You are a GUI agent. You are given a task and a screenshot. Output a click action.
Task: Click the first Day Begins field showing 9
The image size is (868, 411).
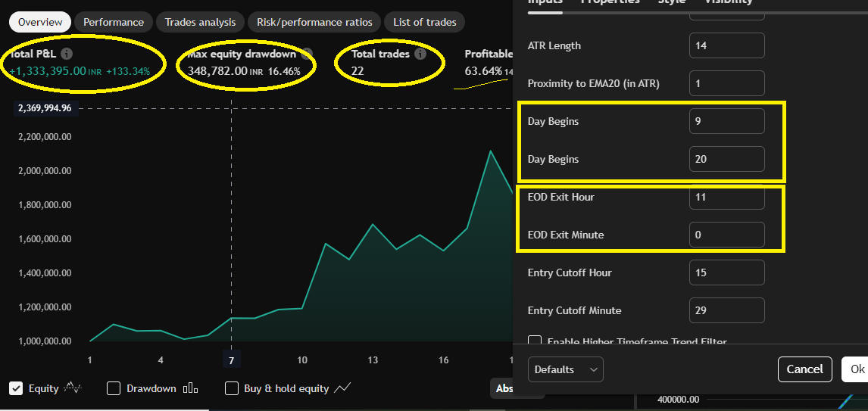click(x=727, y=121)
